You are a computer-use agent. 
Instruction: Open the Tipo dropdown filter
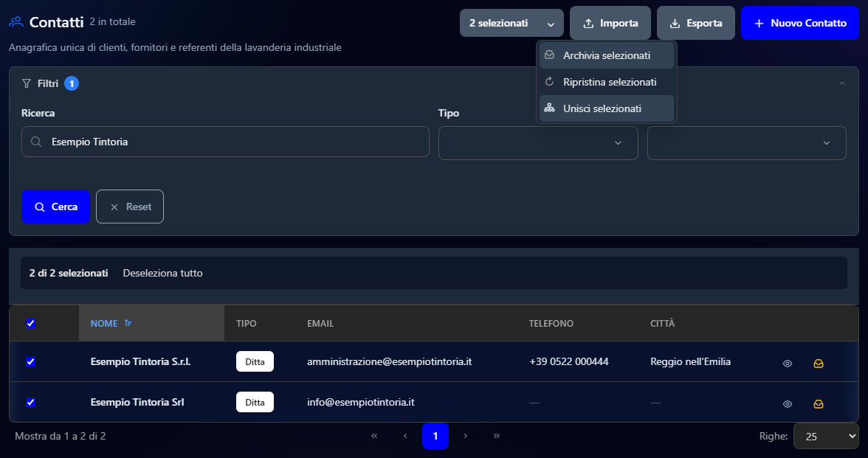[538, 143]
